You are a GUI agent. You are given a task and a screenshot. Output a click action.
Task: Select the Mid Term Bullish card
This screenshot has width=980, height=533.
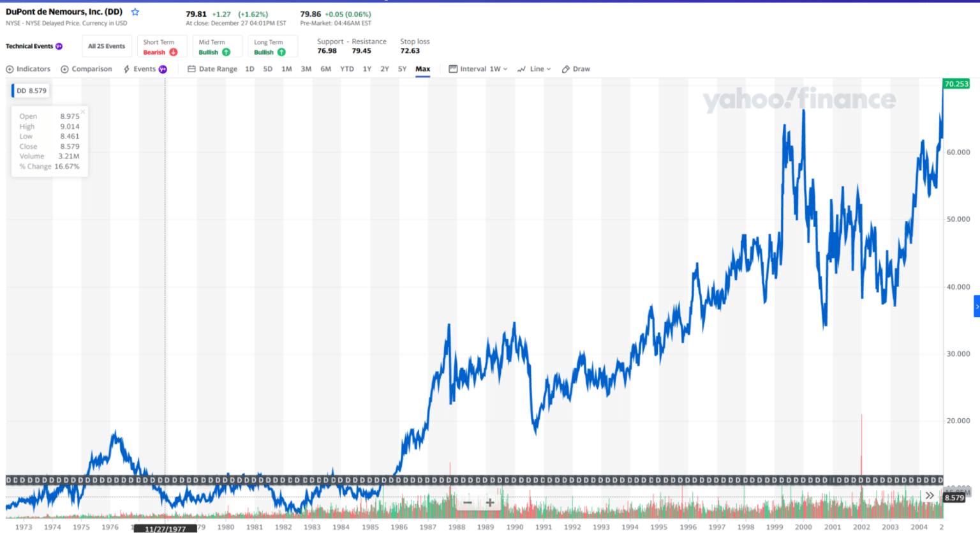217,47
